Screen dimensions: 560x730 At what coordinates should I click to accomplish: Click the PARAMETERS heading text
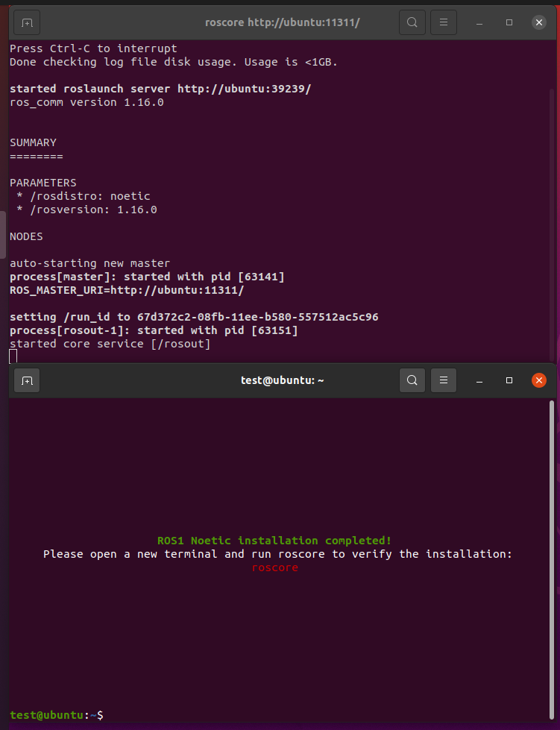pyautogui.click(x=43, y=183)
